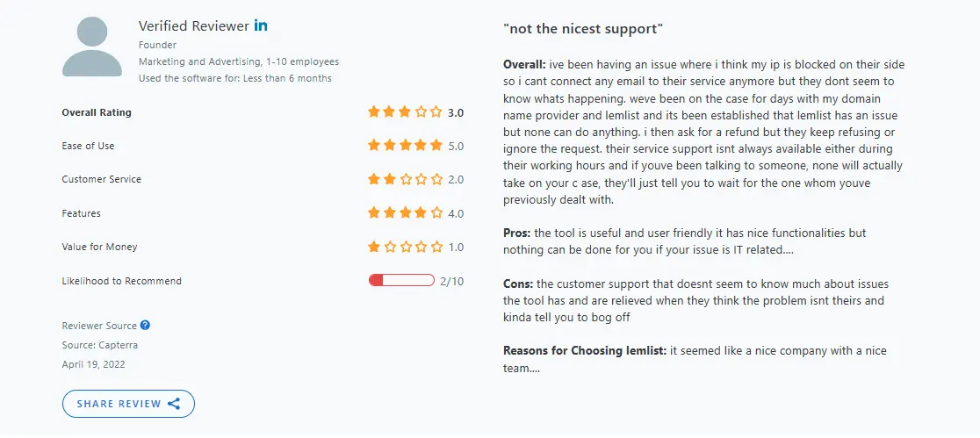Click the share icon in Share Review button
This screenshot has height=438, width=980.
pos(174,404)
